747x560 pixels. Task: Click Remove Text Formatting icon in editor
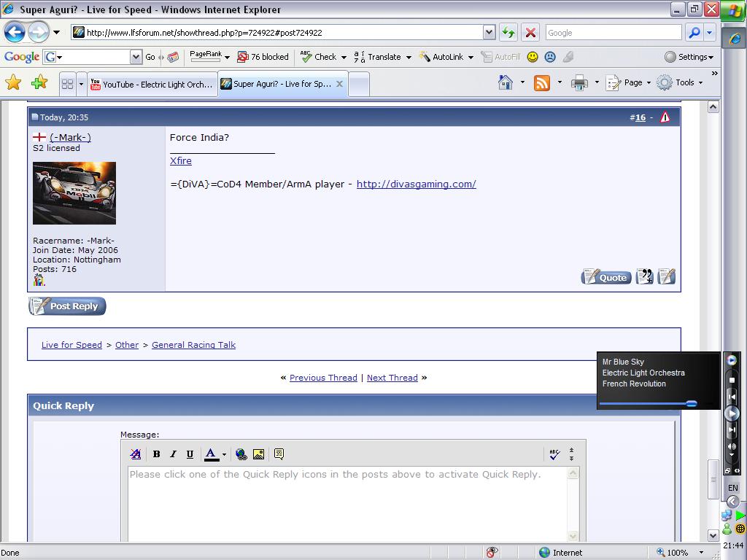(x=135, y=454)
